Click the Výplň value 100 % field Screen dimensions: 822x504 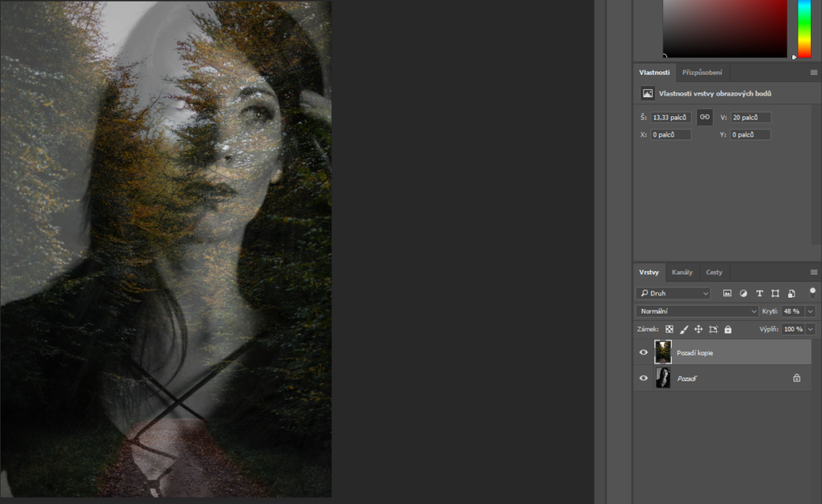[793, 329]
